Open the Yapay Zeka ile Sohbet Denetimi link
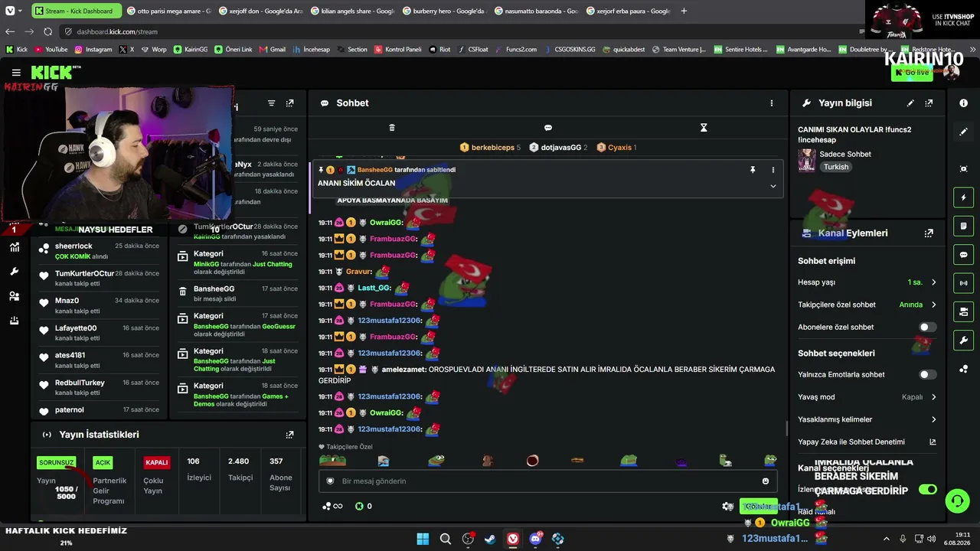Viewport: 980px width, 551px height. point(867,442)
